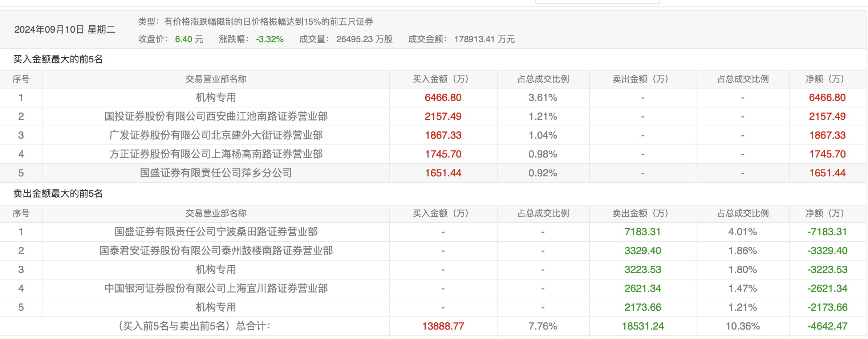This screenshot has height=339, width=868.
Task: Click the total buy amount 13888.77
Action: [443, 326]
